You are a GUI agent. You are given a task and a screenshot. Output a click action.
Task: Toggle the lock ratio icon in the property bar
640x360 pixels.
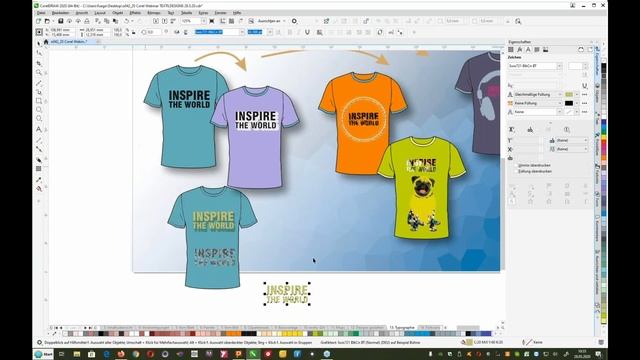pyautogui.click(x=134, y=32)
